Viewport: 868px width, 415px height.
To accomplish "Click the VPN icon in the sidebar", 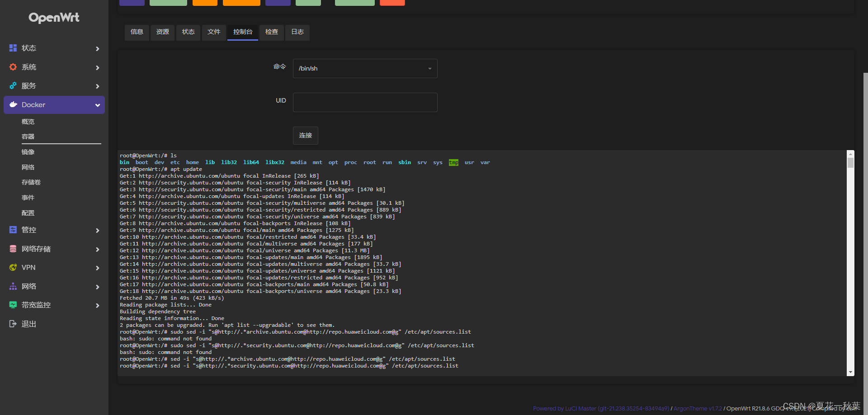I will 13,267.
